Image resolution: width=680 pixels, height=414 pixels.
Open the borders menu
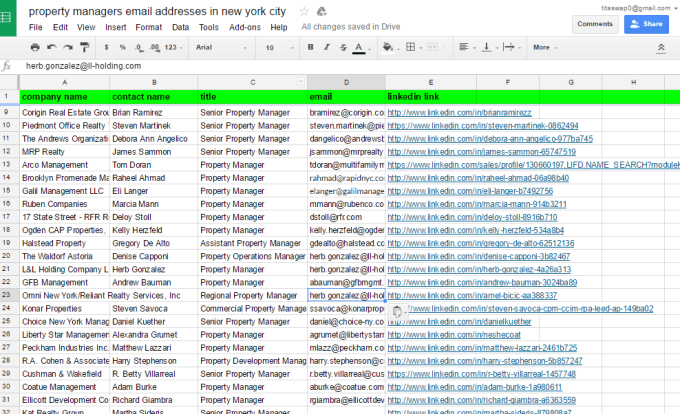tap(413, 47)
